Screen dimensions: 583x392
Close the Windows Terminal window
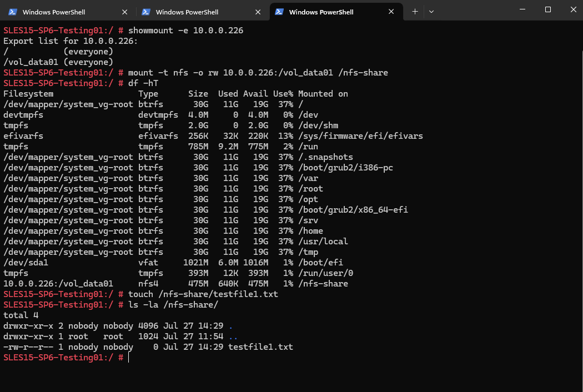pos(573,9)
